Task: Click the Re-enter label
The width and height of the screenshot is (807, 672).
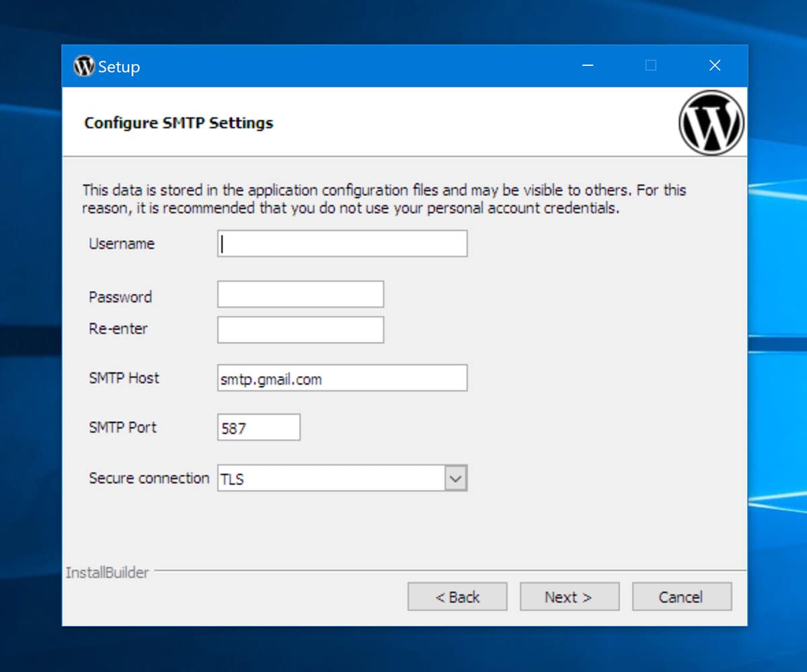Action: [x=118, y=329]
